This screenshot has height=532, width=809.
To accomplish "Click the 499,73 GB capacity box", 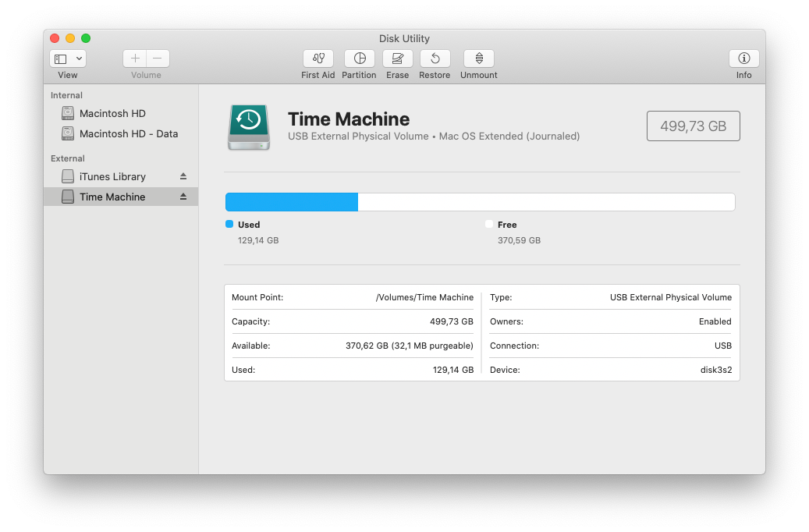I will [x=693, y=126].
